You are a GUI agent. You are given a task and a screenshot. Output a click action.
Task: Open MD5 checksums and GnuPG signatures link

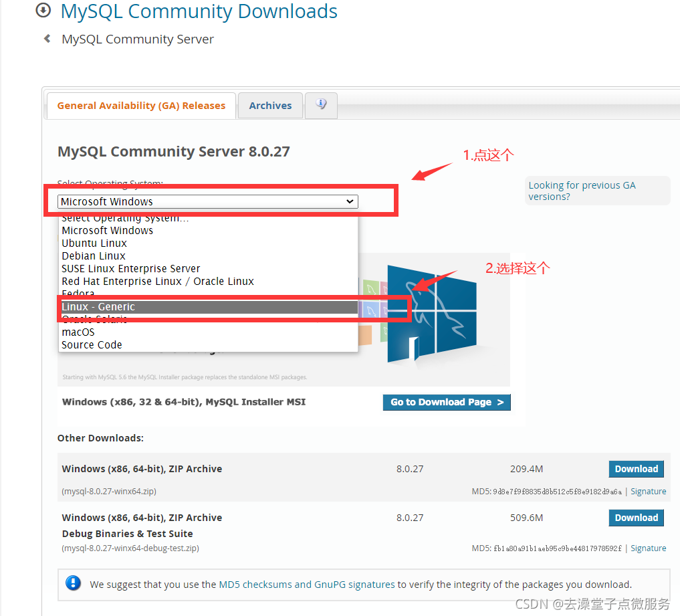[x=307, y=585]
